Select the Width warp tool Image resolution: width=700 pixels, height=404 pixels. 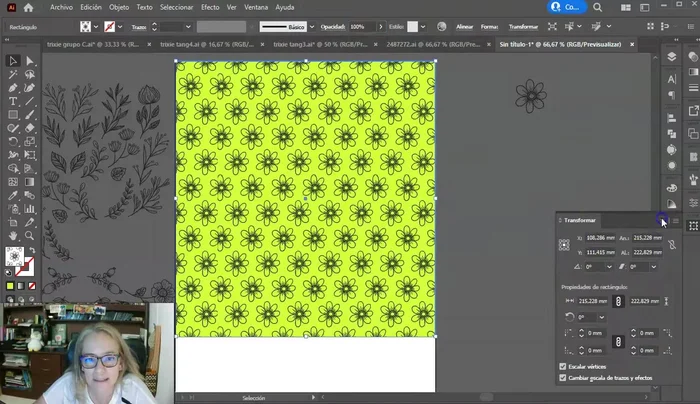[x=13, y=155]
